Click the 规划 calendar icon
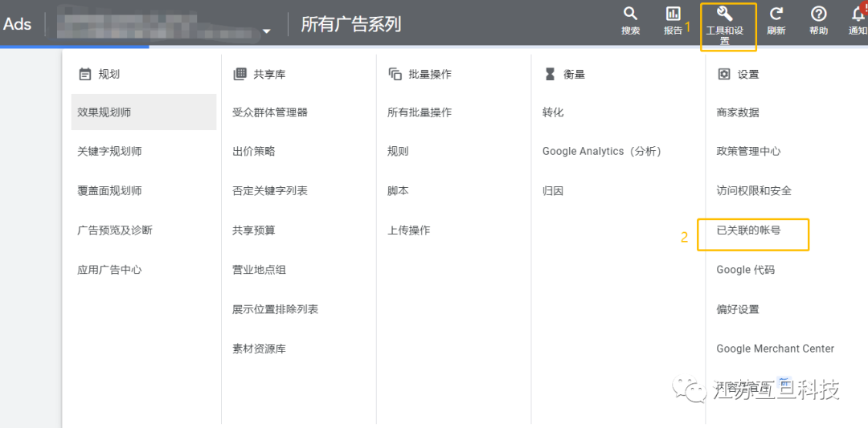Image resolution: width=868 pixels, height=428 pixels. (x=84, y=74)
